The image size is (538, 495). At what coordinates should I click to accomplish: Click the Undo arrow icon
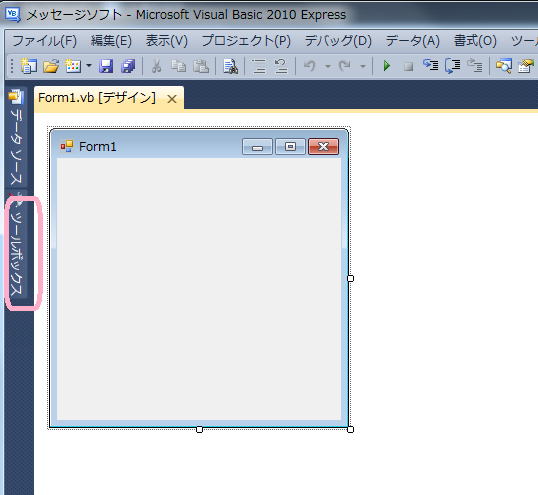pos(310,66)
